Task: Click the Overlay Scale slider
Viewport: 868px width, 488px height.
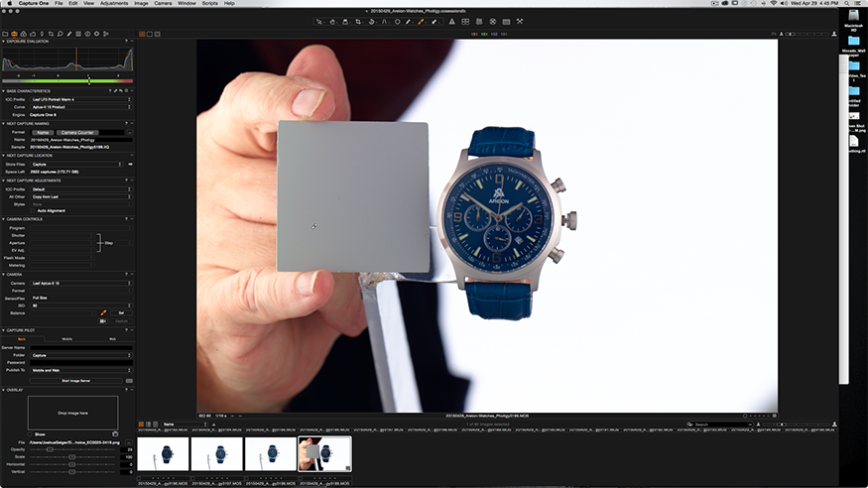Action: (x=73, y=457)
